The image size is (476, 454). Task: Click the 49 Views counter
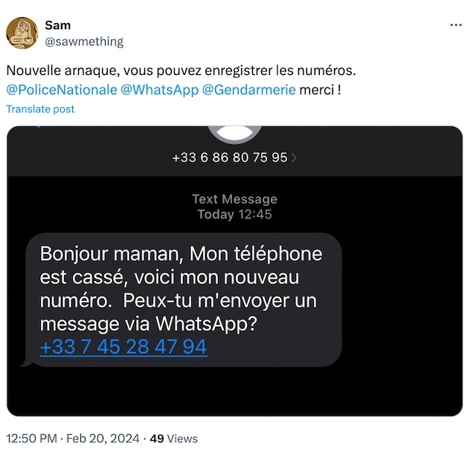point(173,438)
